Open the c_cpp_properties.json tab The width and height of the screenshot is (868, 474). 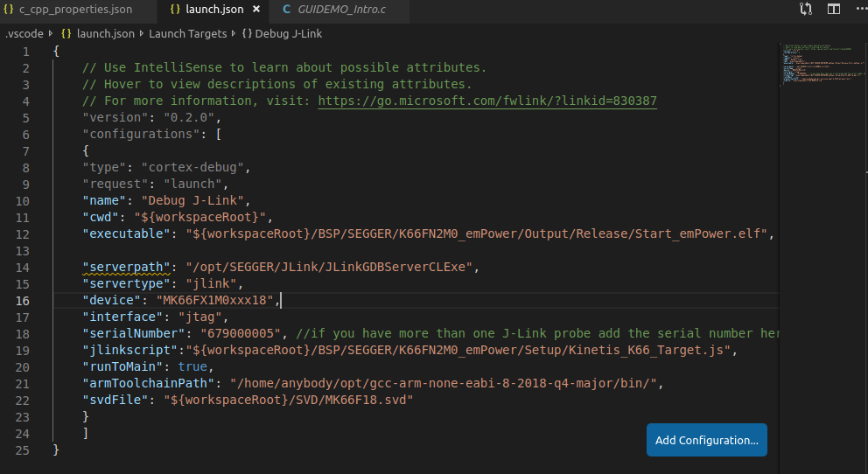[74, 10]
